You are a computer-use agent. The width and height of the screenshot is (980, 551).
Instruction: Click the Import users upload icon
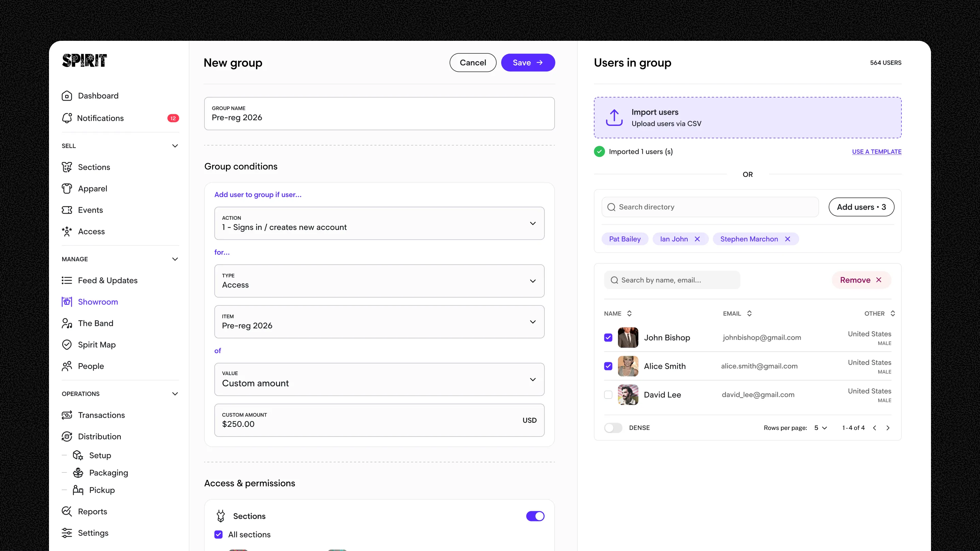pos(614,118)
